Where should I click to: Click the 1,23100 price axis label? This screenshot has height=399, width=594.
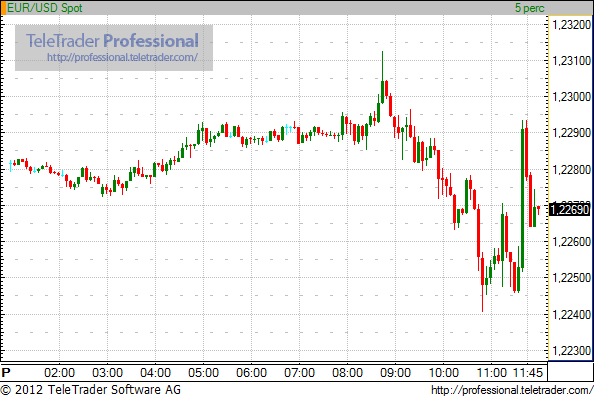pyautogui.click(x=572, y=60)
